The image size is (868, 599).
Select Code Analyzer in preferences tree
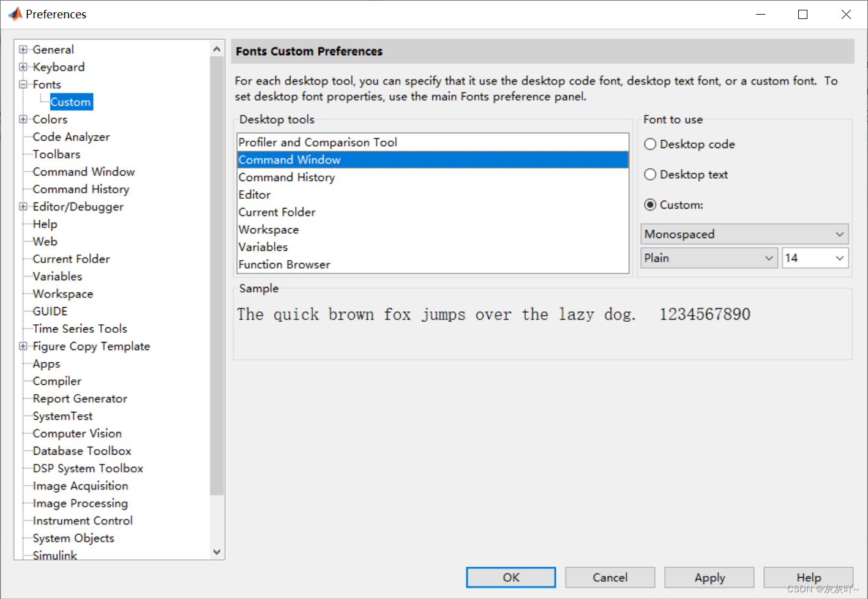(71, 137)
